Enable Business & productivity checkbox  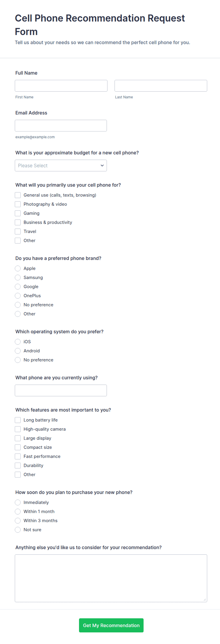[x=18, y=222]
